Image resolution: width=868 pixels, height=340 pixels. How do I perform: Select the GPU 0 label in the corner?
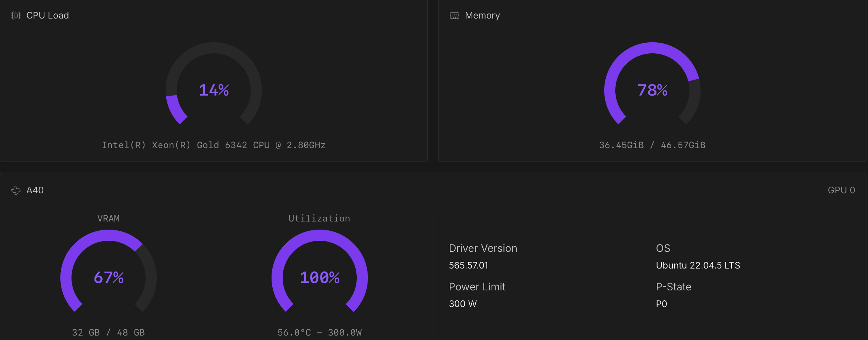pos(842,190)
